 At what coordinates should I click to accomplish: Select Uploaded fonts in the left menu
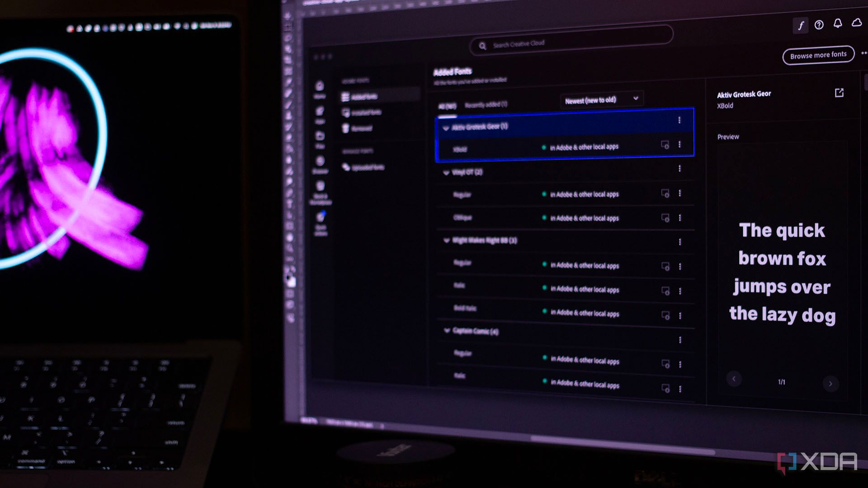click(x=363, y=167)
